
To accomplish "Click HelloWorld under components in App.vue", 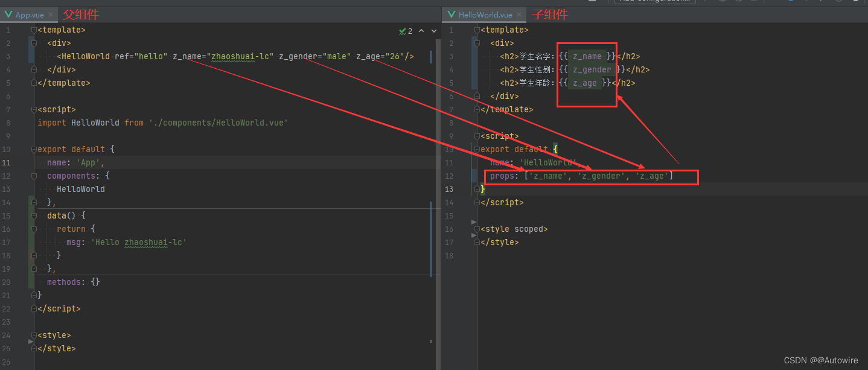I will pos(81,189).
